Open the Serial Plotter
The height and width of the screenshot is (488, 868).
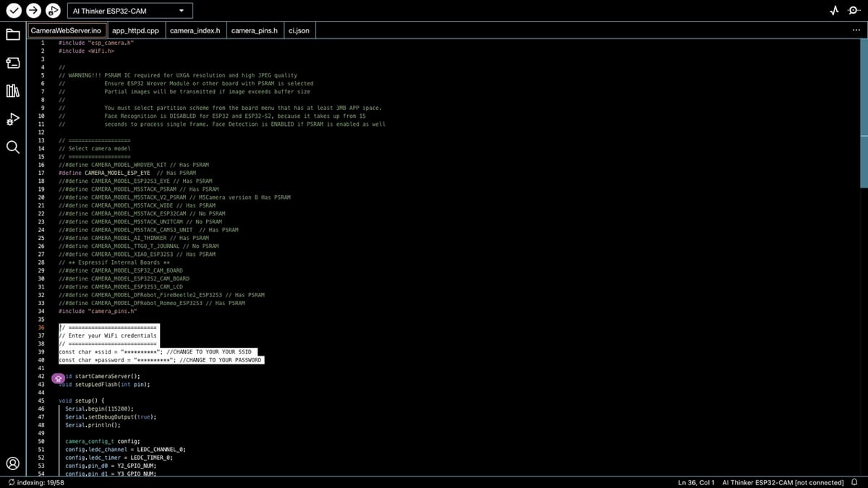(x=835, y=11)
